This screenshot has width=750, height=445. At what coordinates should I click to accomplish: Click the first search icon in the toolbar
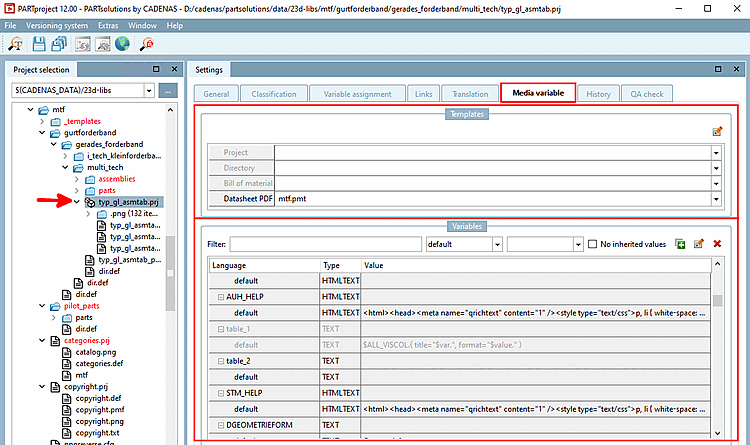17,44
